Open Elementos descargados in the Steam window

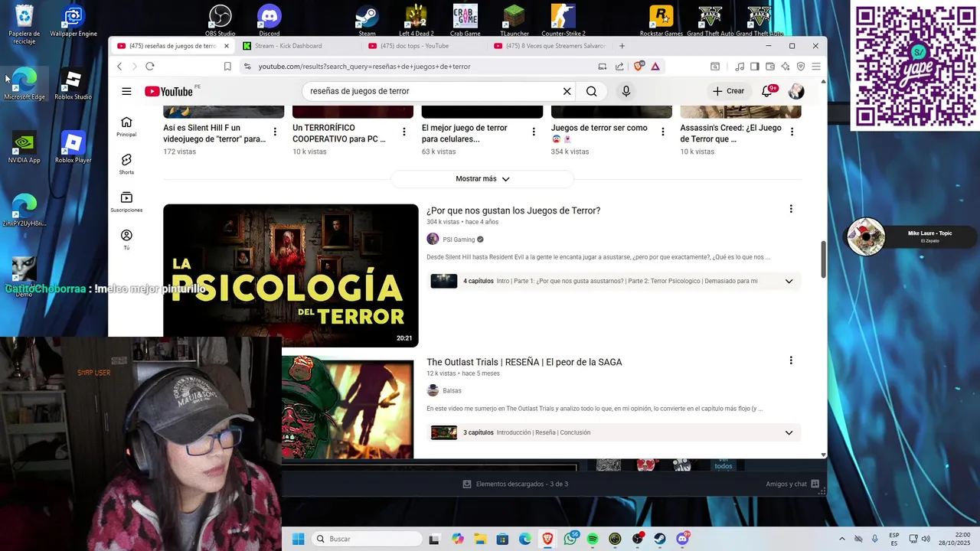pos(515,484)
